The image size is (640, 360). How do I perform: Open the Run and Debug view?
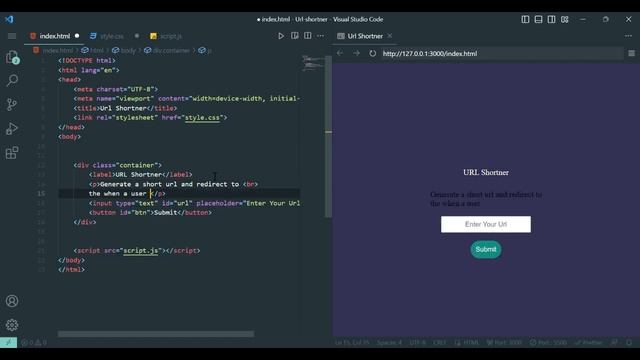[12, 129]
